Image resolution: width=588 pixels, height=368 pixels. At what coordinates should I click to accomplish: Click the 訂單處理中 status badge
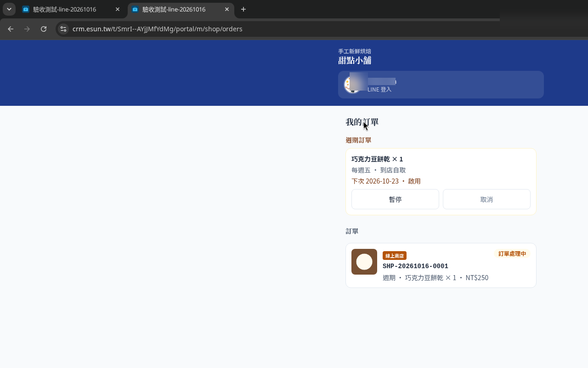pyautogui.click(x=512, y=254)
